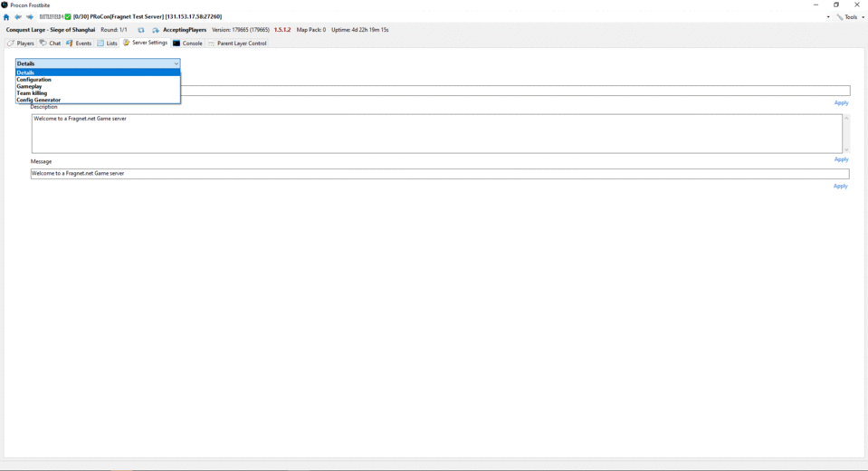
Task: Click the icon left of AcceptingPlayers
Action: (x=156, y=30)
